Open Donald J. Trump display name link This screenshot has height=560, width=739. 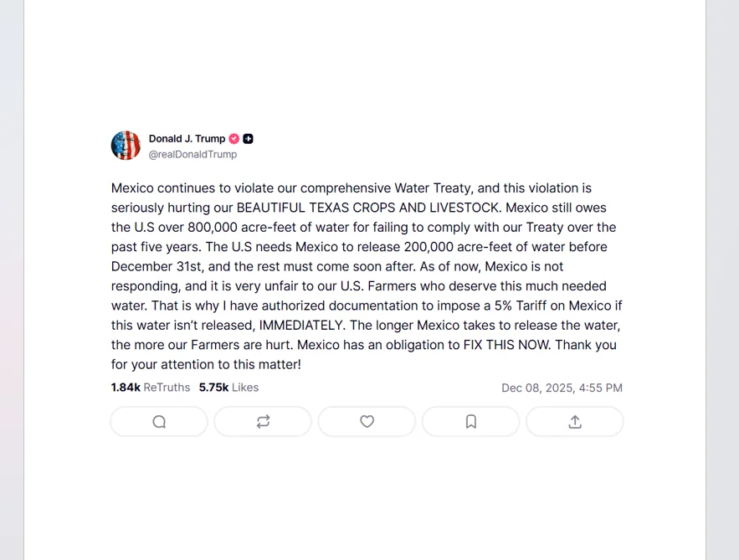tap(187, 139)
